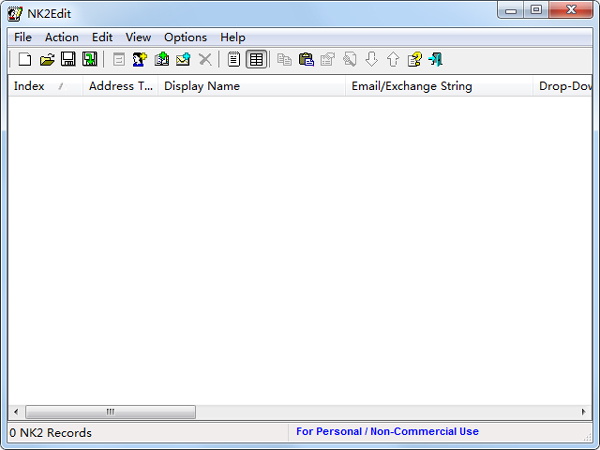This screenshot has height=450, width=600.
Task: Click 'For Personal / Non-Commercial Use' text
Action: [387, 432]
